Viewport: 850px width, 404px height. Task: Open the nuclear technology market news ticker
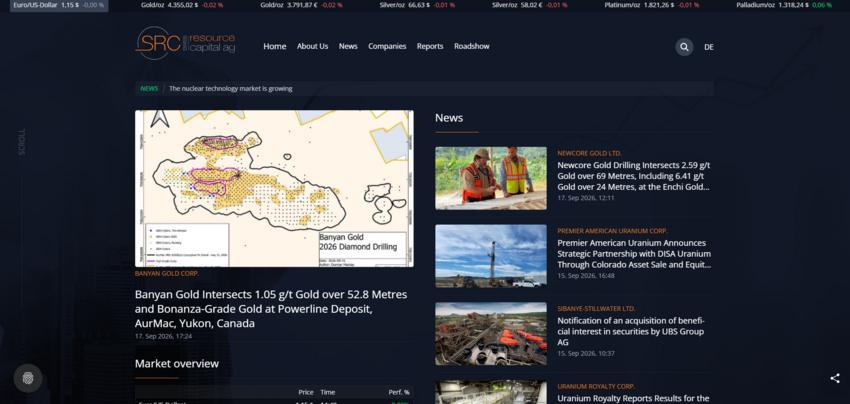click(x=230, y=88)
